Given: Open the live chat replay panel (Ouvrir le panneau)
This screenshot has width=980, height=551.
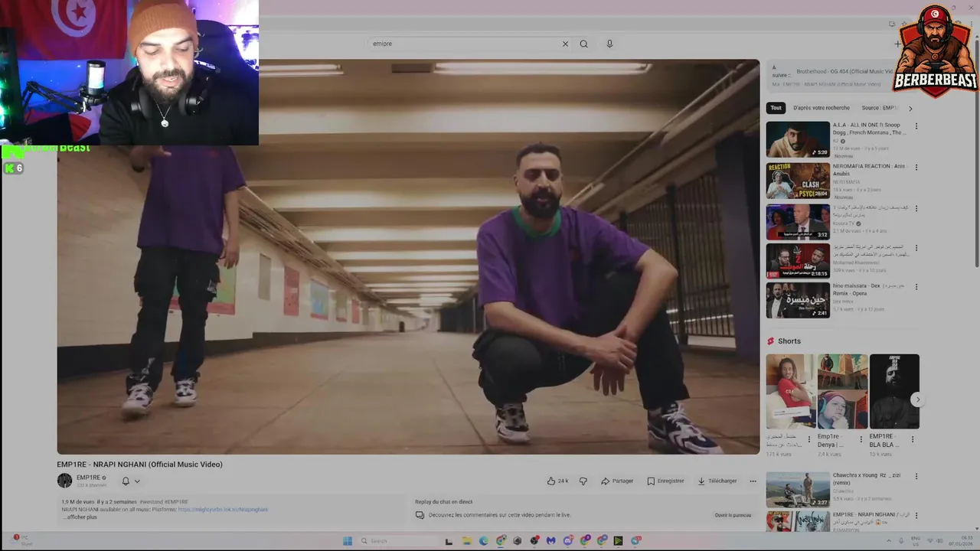Looking at the screenshot, I should (733, 515).
